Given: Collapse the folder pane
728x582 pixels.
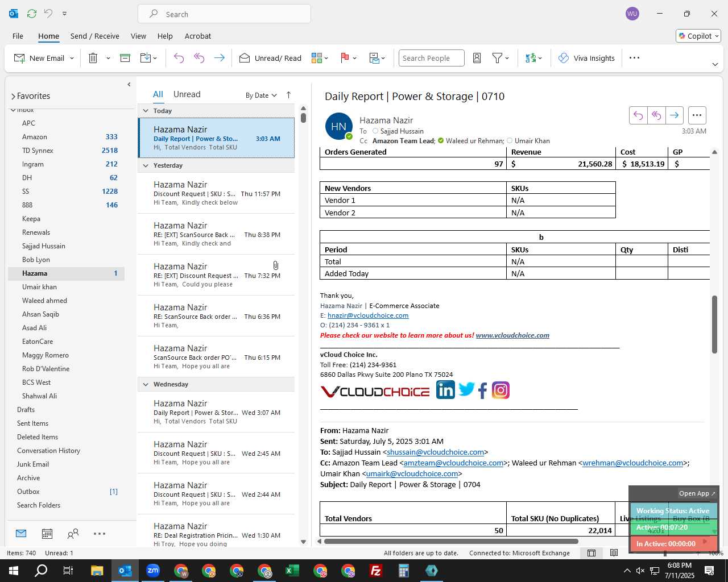Looking at the screenshot, I should 129,84.
